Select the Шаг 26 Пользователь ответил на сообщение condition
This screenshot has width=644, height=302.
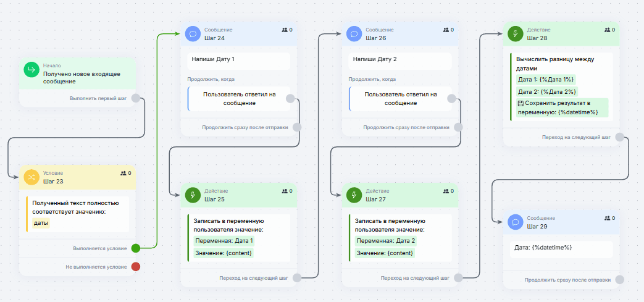[400, 99]
